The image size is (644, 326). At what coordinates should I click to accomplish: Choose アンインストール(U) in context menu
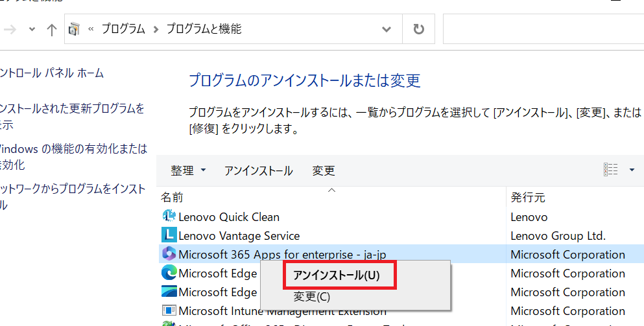pyautogui.click(x=337, y=276)
